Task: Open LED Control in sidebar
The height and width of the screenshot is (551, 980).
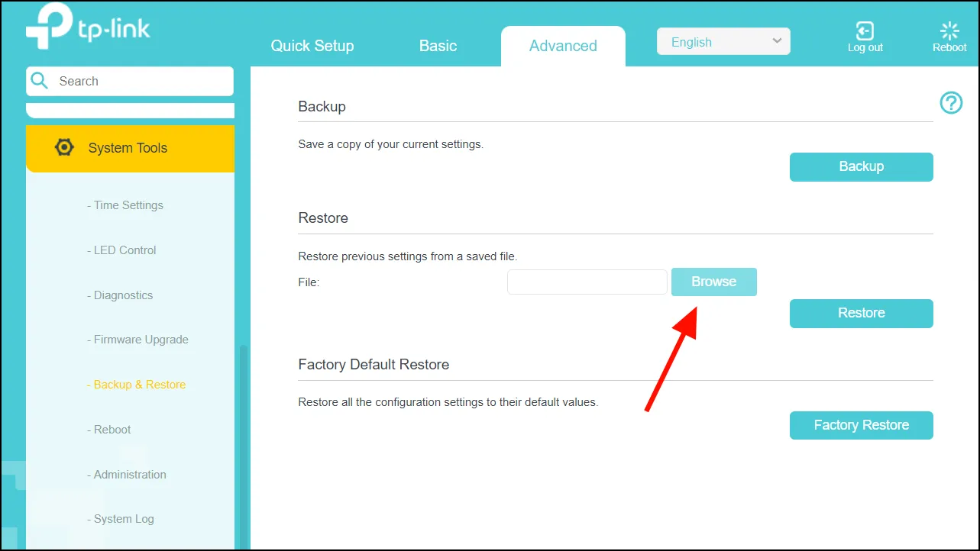Action: (x=121, y=250)
